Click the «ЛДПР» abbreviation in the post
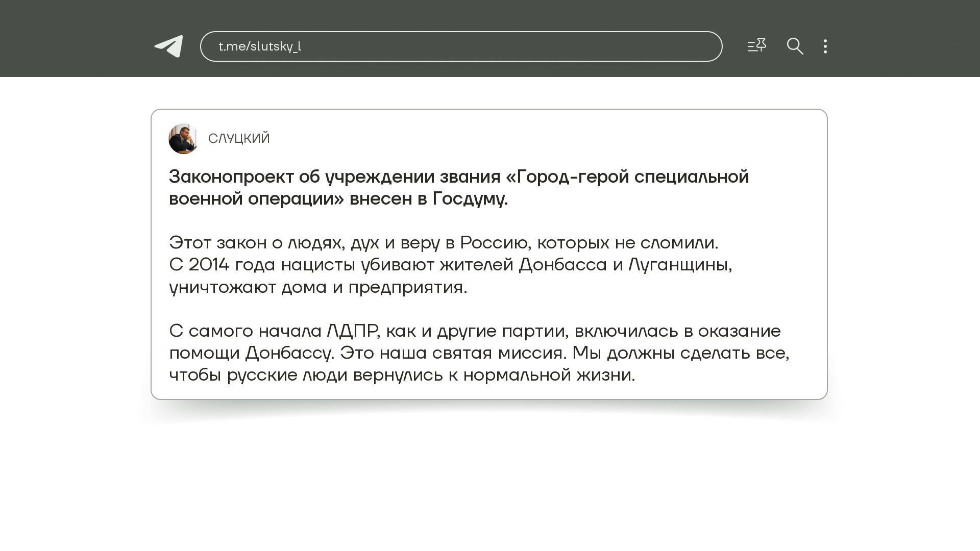 point(353,331)
